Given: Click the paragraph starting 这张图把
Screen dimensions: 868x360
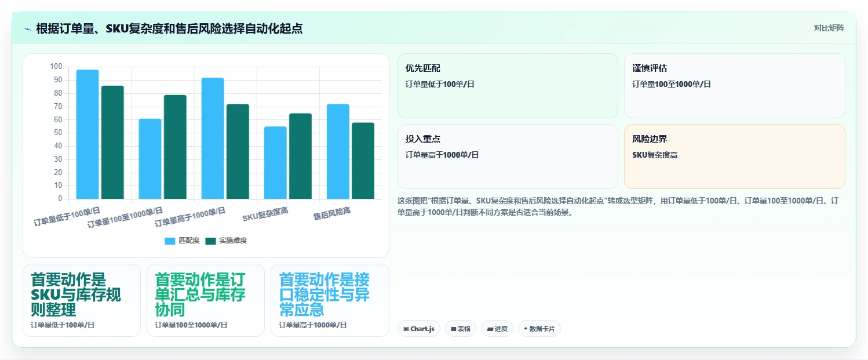Looking at the screenshot, I should point(618,206).
